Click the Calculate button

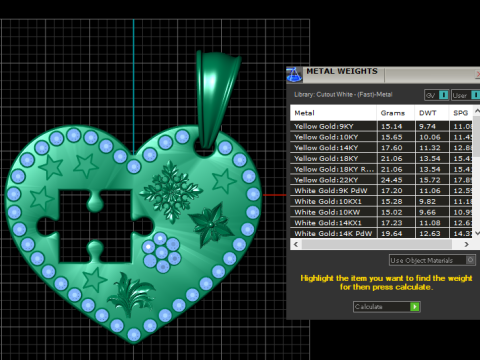point(387,307)
